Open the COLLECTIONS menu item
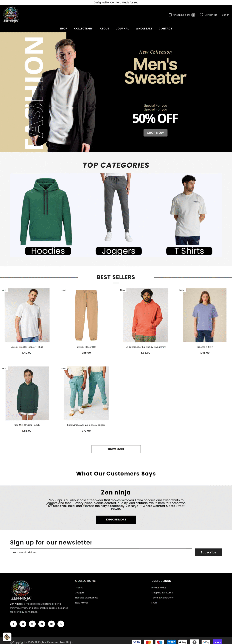The image size is (232, 644). pos(83,29)
